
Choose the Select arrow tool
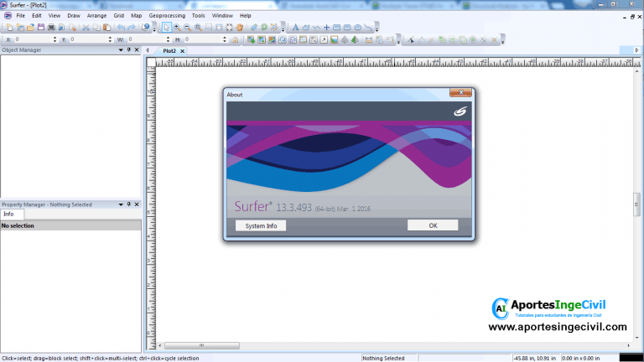coord(166,28)
